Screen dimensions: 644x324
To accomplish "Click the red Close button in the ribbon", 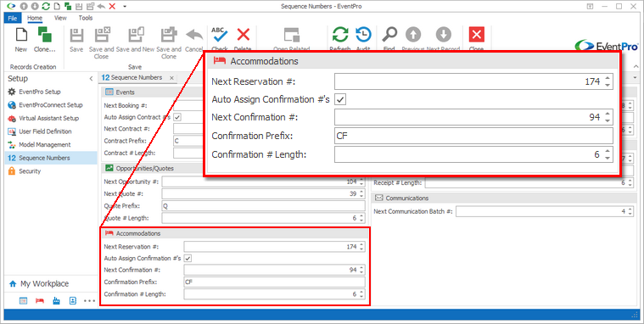I will 477,35.
